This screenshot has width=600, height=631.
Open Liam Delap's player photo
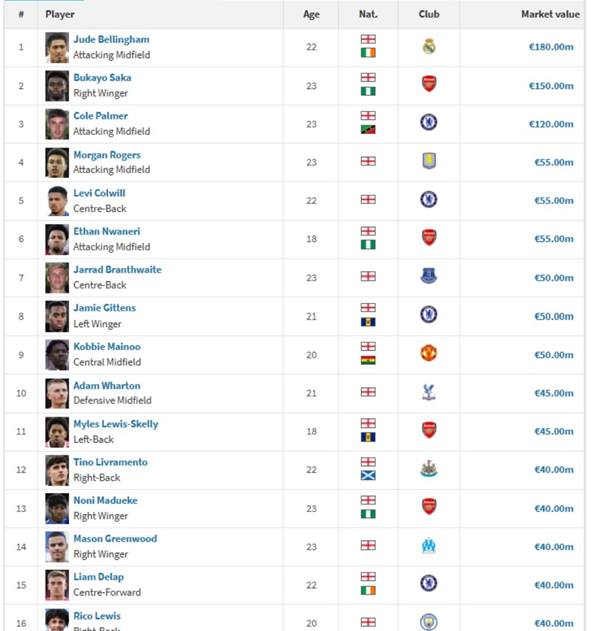(x=57, y=585)
